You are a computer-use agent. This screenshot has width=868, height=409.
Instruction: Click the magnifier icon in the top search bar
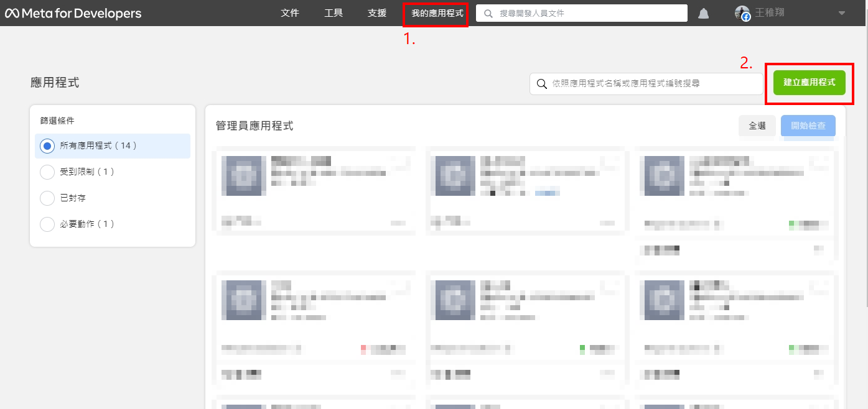488,13
